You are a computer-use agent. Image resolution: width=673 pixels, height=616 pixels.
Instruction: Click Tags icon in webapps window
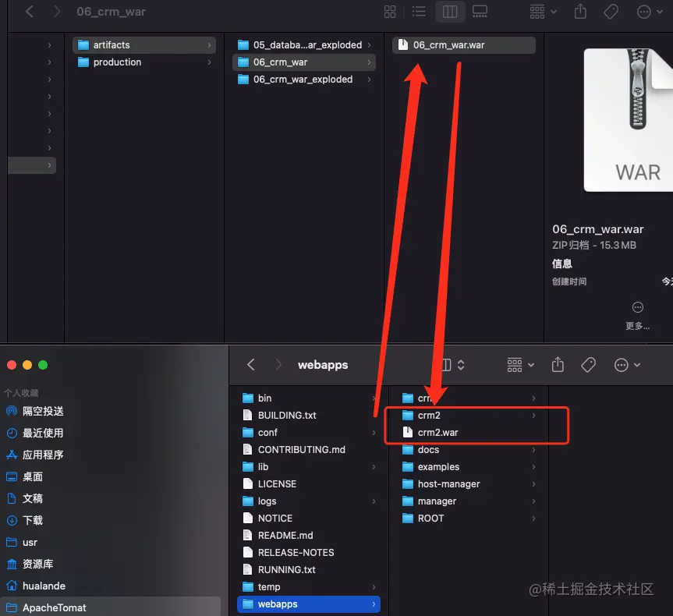(588, 365)
